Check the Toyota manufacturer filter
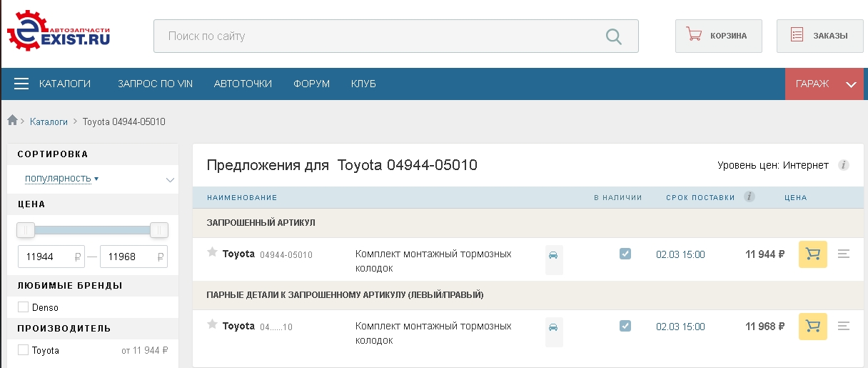Viewport: 868px width, 368px height. click(x=24, y=350)
